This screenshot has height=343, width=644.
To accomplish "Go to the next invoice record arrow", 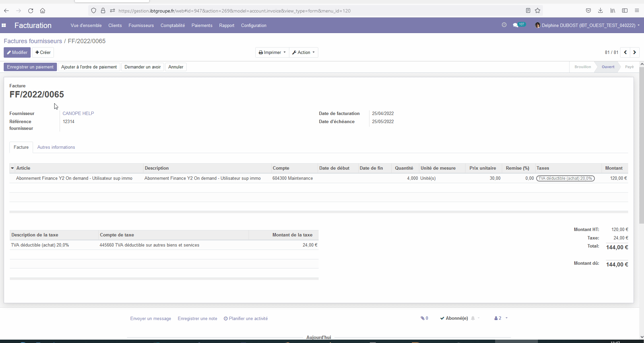I will pos(635,52).
